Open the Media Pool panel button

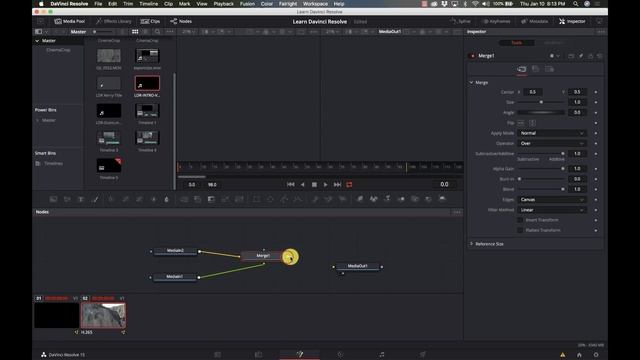pyautogui.click(x=70, y=21)
